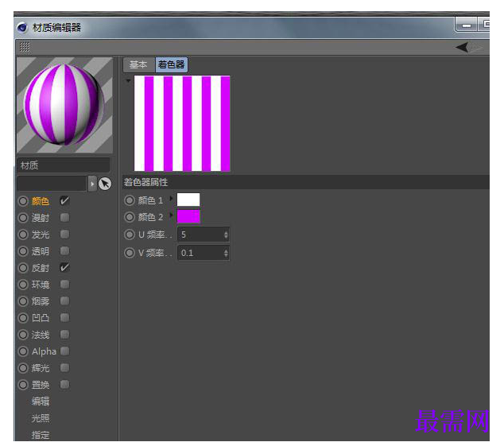
Task: Enable the 环境 channel checkbox
Action: [x=64, y=285]
